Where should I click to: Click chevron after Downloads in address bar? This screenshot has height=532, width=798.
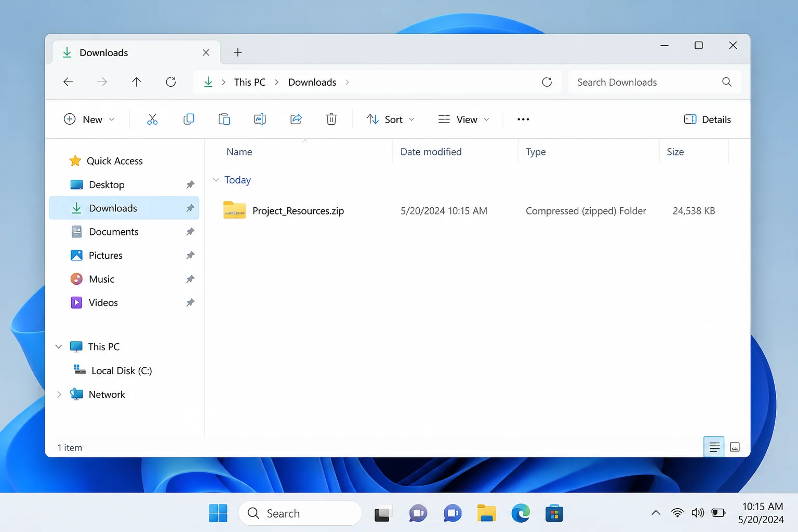pos(347,82)
